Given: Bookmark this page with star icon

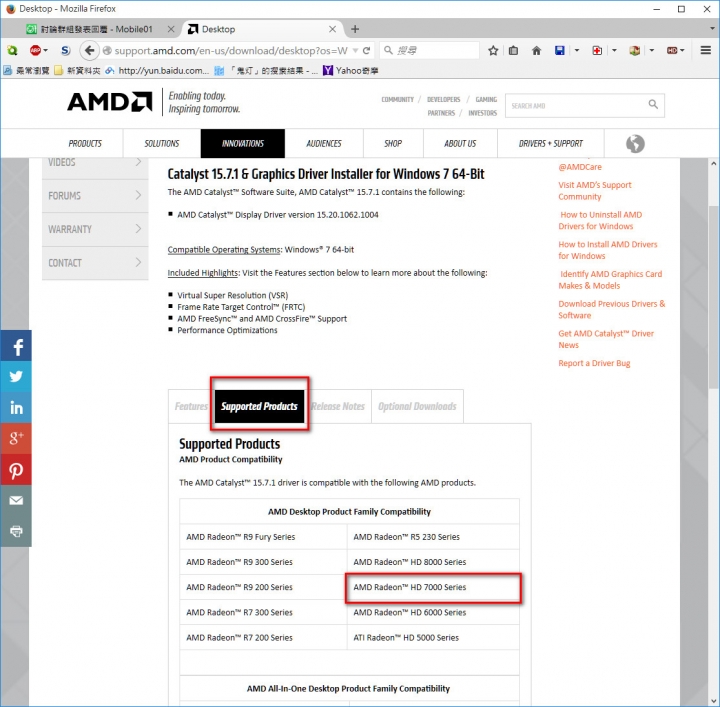Looking at the screenshot, I should point(493,50).
